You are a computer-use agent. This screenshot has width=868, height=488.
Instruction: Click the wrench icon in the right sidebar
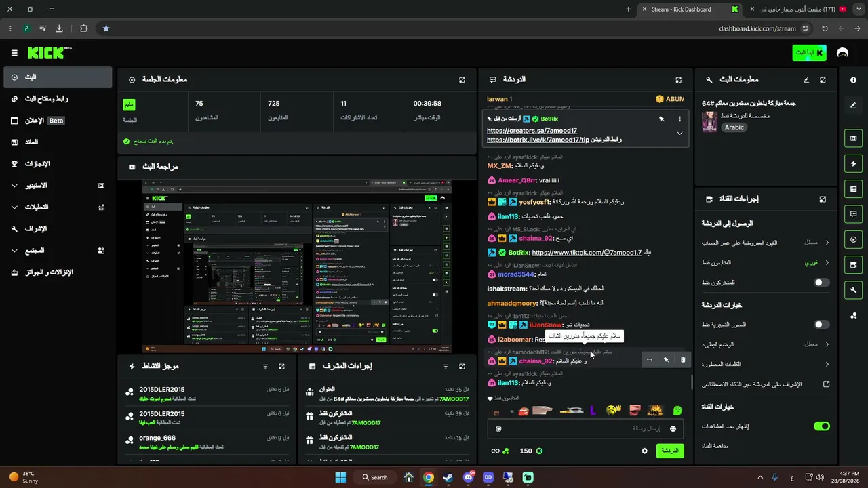coord(853,290)
